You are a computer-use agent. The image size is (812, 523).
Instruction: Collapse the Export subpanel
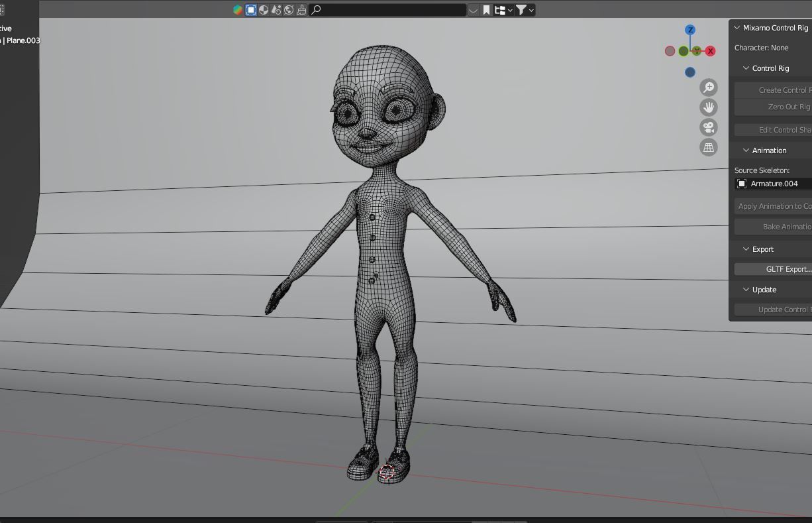point(746,249)
